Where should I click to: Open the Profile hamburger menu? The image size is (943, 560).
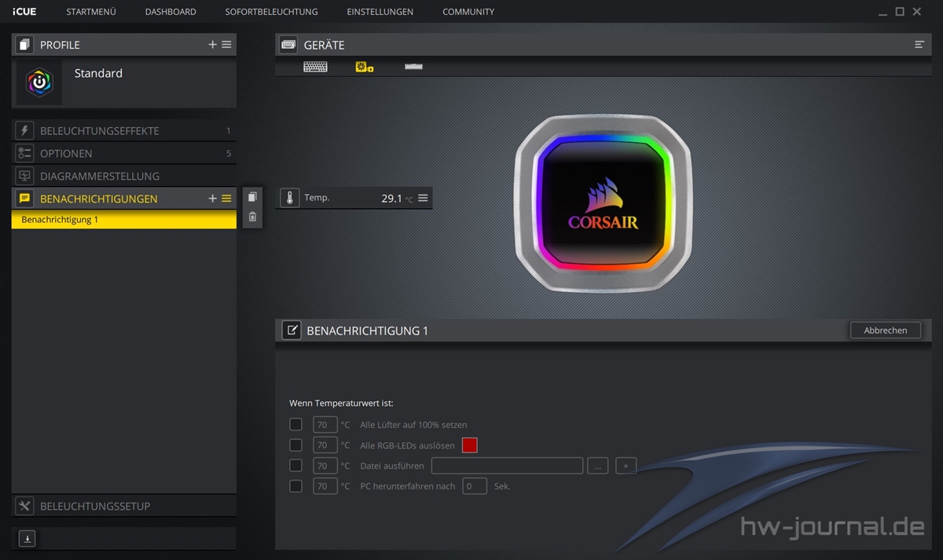(226, 45)
